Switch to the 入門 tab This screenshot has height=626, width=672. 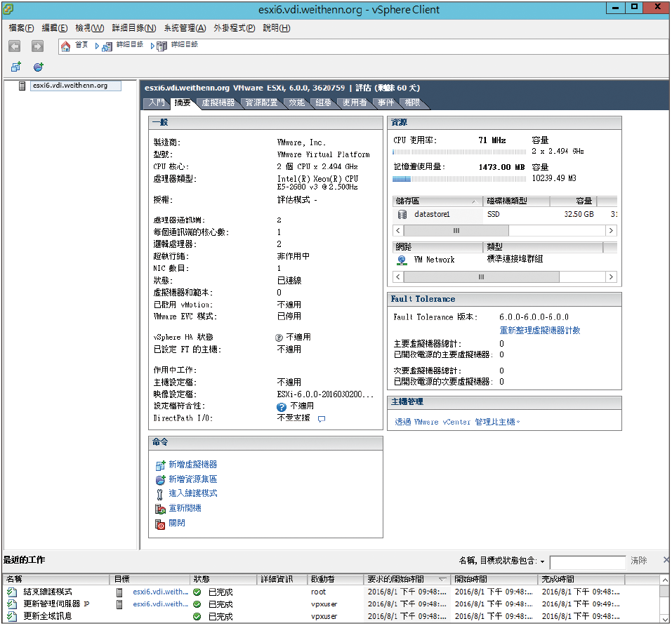point(157,102)
